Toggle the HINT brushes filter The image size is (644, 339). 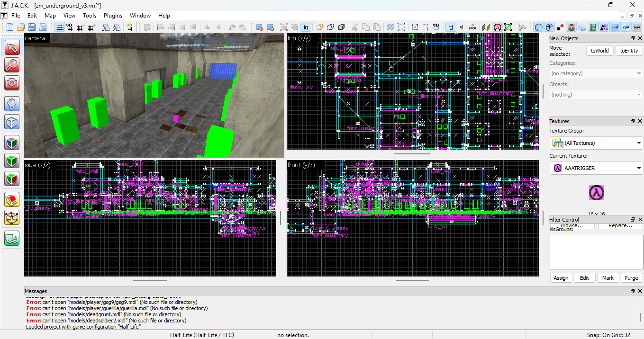(615, 27)
